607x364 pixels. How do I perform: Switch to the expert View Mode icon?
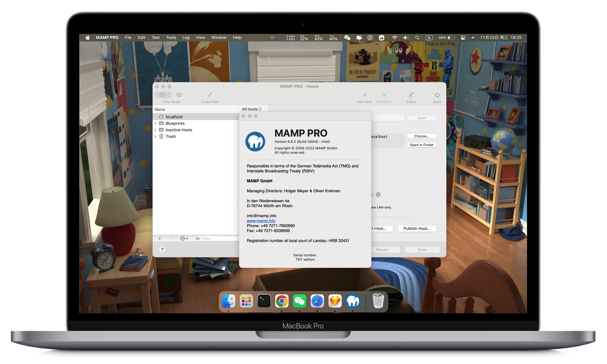point(179,95)
